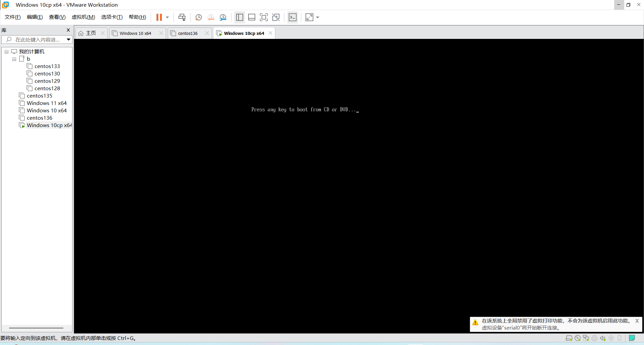The image size is (644, 345).
Task: Select Windows 10 x64 in the library tree
Action: coord(47,110)
